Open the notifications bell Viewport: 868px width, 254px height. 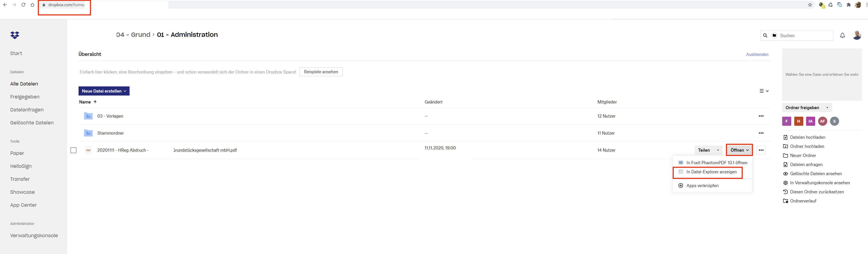point(842,35)
